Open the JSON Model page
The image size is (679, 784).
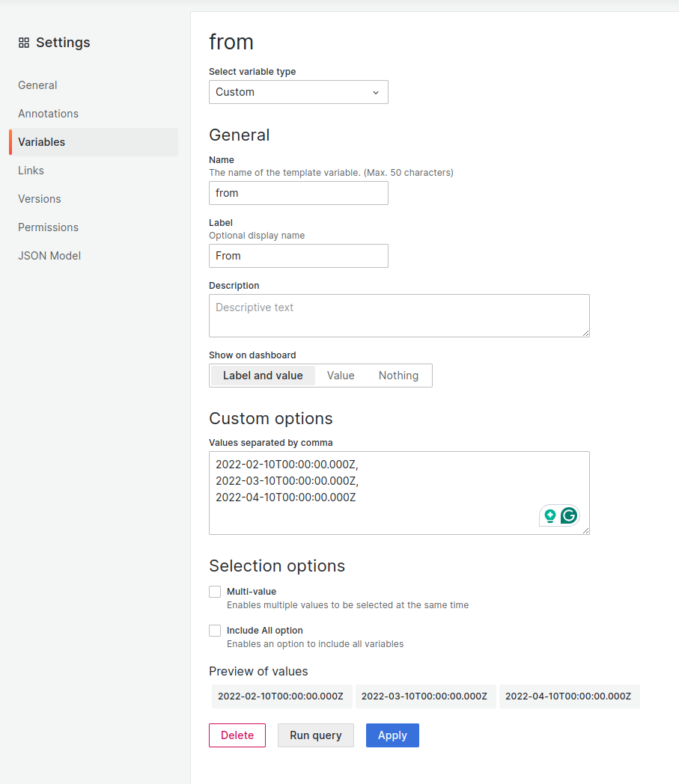pyautogui.click(x=49, y=256)
